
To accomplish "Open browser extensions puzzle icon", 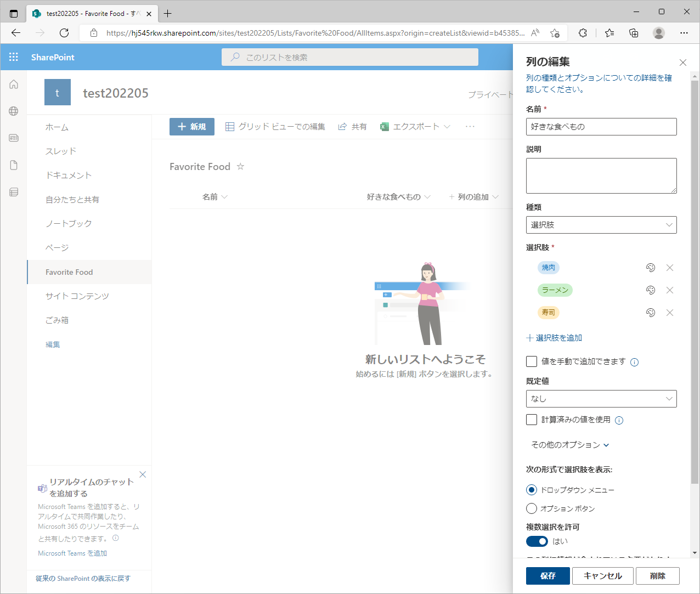I will (583, 33).
